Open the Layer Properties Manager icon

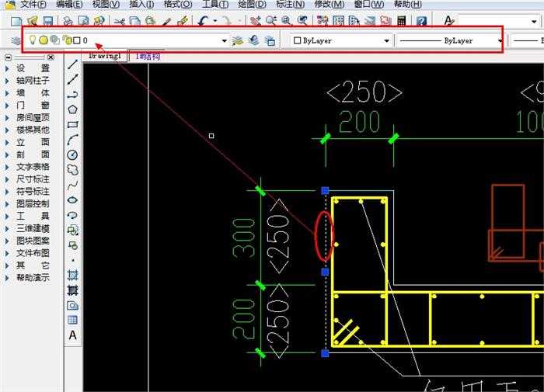(16, 40)
